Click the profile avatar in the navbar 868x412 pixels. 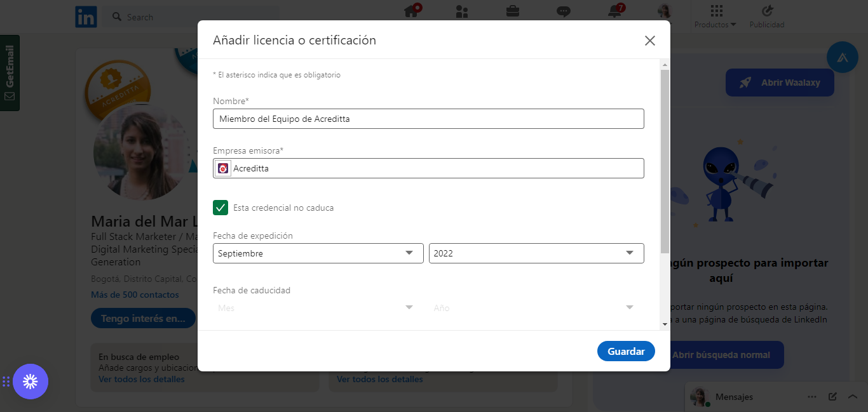point(665,11)
